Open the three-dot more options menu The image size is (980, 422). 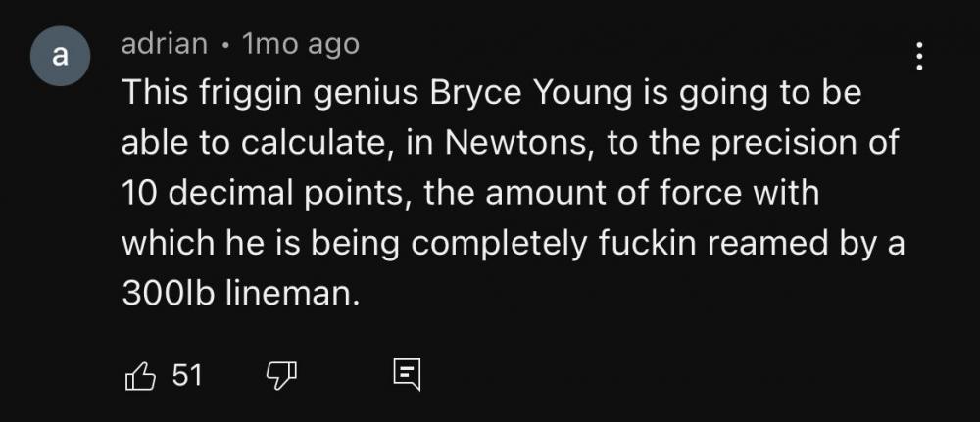(x=919, y=56)
